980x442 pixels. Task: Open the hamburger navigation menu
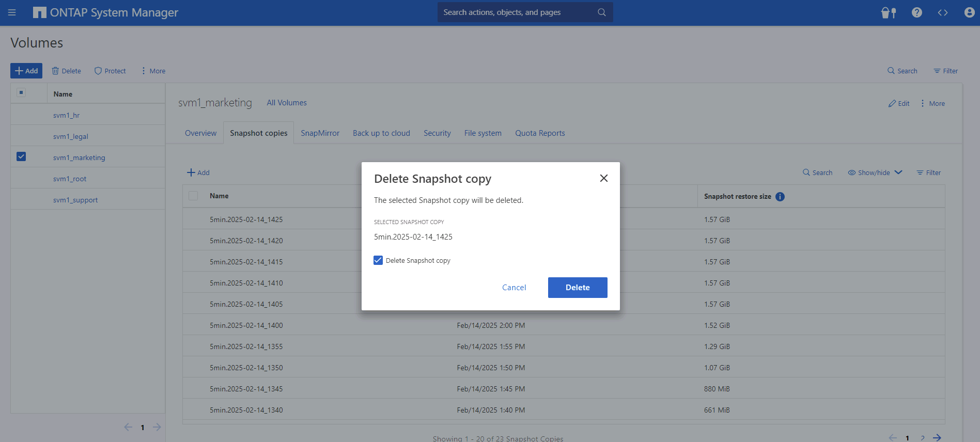12,12
